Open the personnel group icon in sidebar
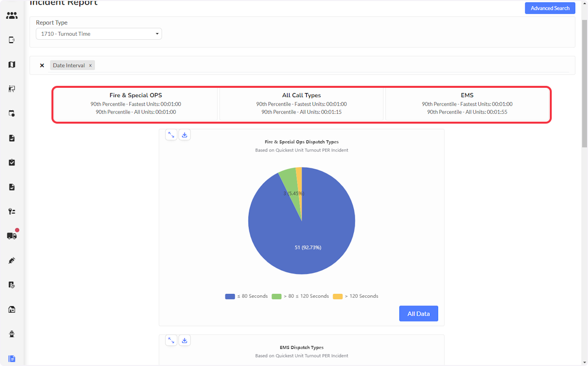 (12, 16)
